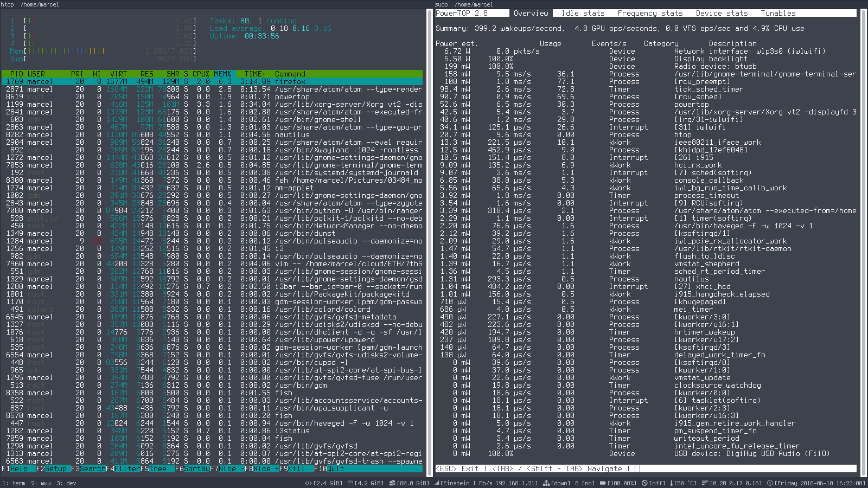Sort htop by RES column header

coord(147,74)
